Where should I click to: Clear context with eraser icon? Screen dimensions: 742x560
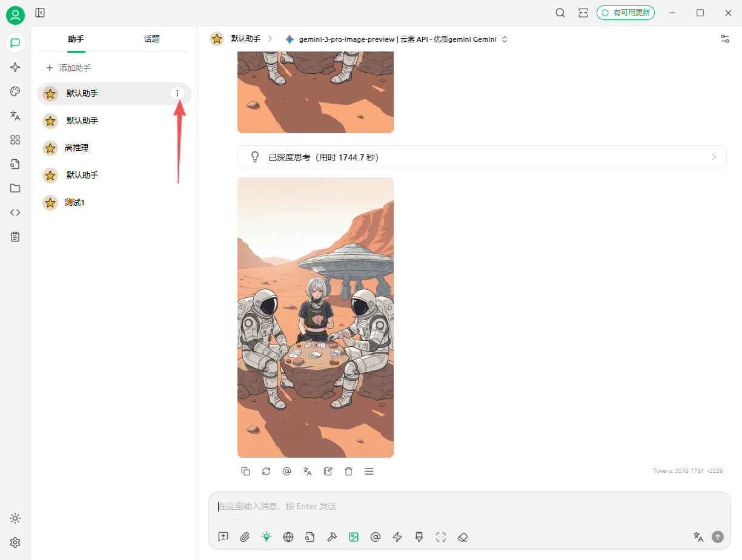463,537
